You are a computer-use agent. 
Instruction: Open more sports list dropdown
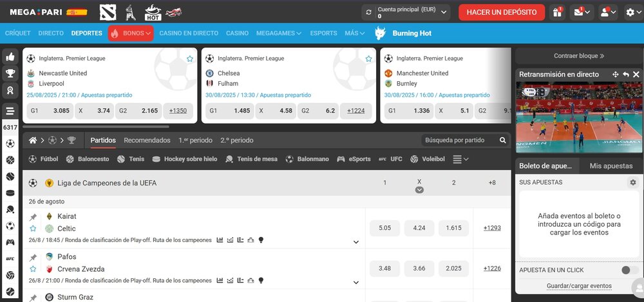460,159
